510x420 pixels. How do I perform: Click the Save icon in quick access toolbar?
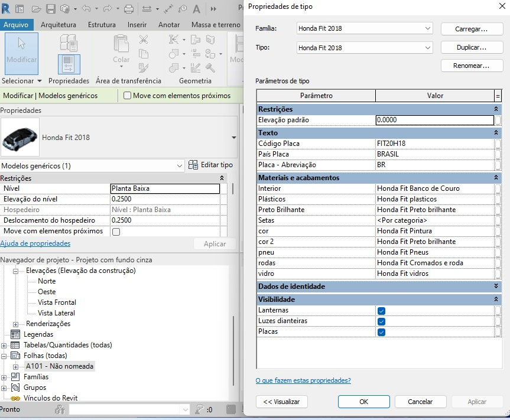pyautogui.click(x=51, y=9)
